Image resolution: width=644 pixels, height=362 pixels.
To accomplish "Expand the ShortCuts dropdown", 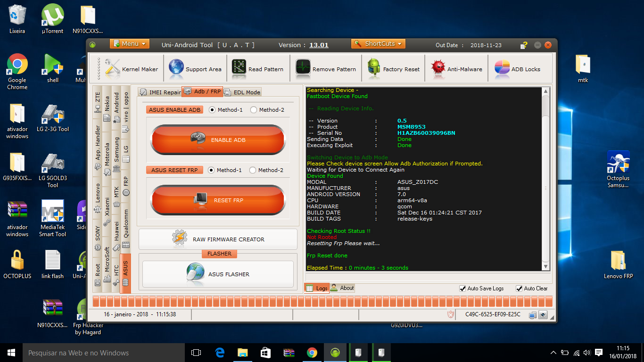I will 379,44.
